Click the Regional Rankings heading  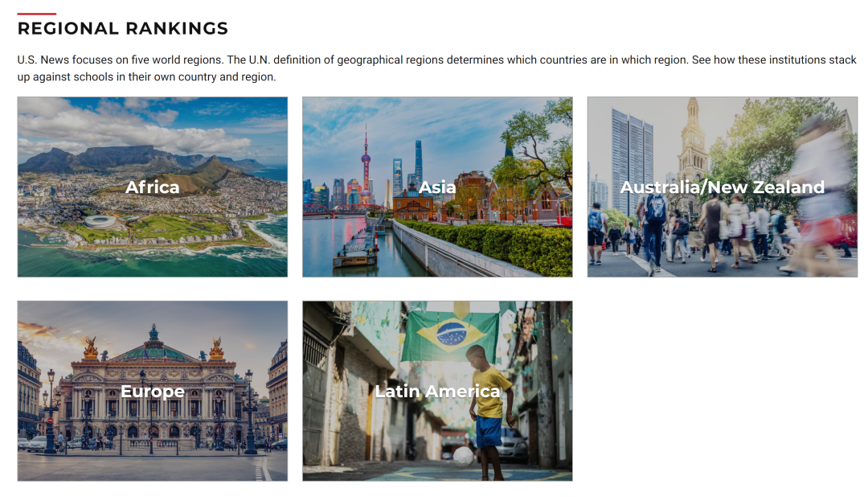[122, 28]
